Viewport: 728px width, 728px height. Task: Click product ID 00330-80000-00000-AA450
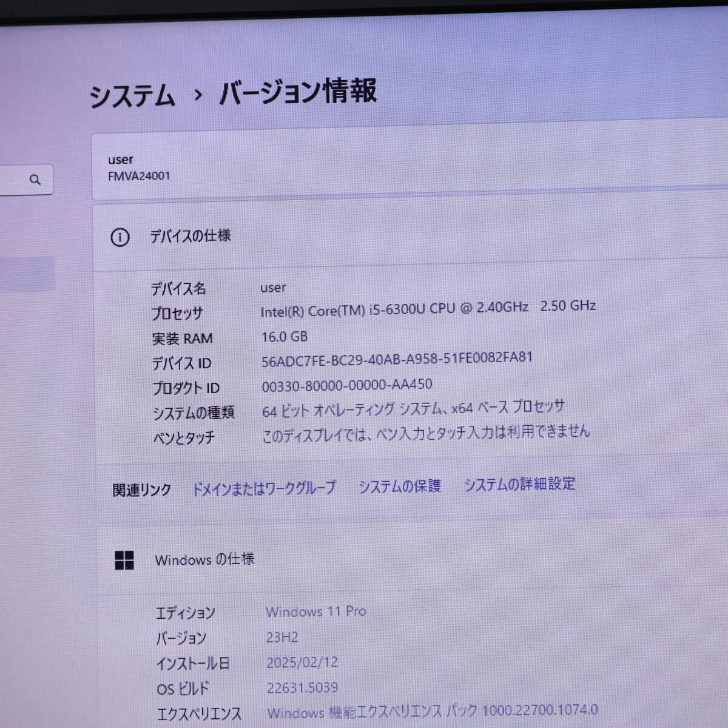(x=347, y=385)
